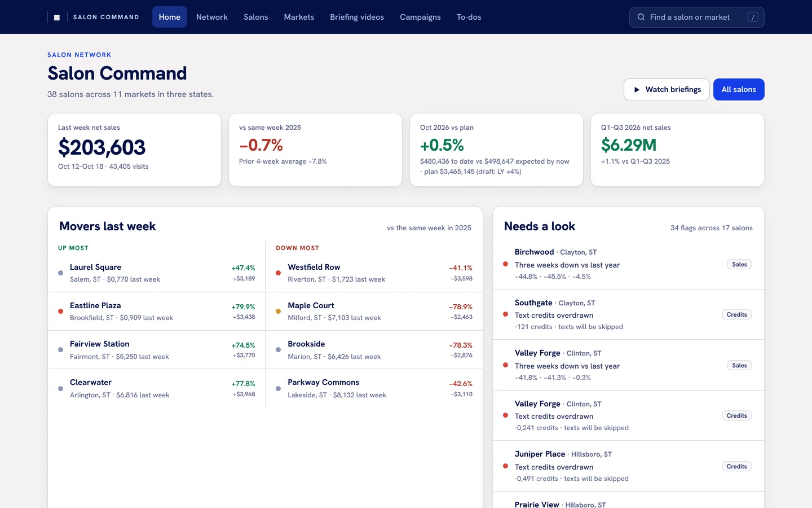Click the '34 flags across 17 salons' text
This screenshot has height=508, width=812.
711,228
